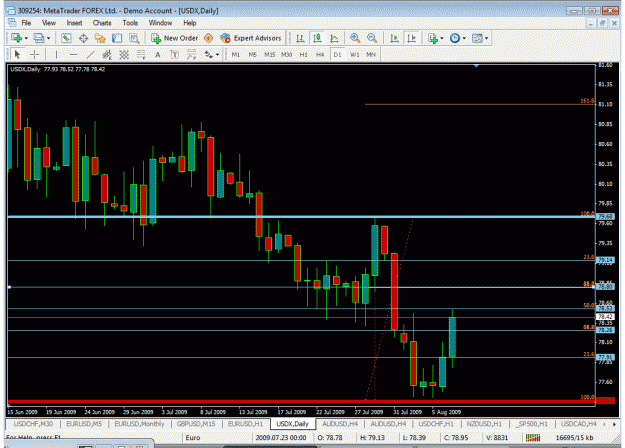This screenshot has height=448, width=625.
Task: Click the New Order button
Action: pos(175,38)
